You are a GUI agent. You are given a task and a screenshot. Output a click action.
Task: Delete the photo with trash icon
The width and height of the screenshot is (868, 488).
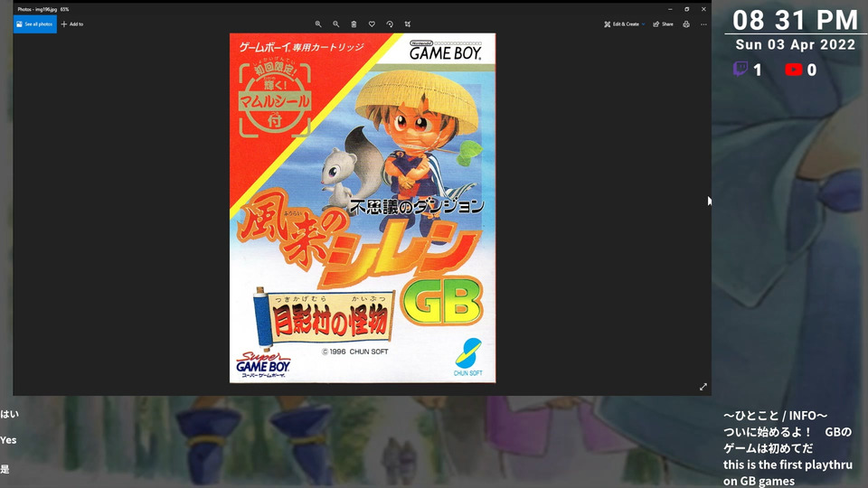(354, 24)
